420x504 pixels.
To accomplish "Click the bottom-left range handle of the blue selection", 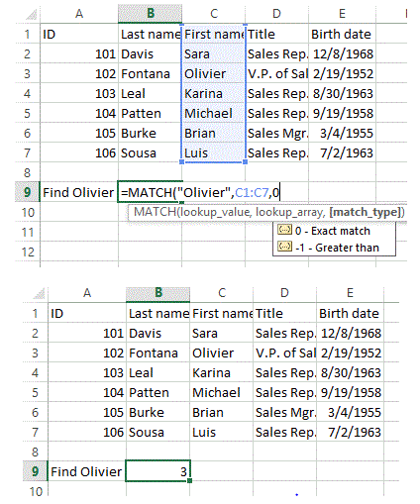I will (181, 161).
